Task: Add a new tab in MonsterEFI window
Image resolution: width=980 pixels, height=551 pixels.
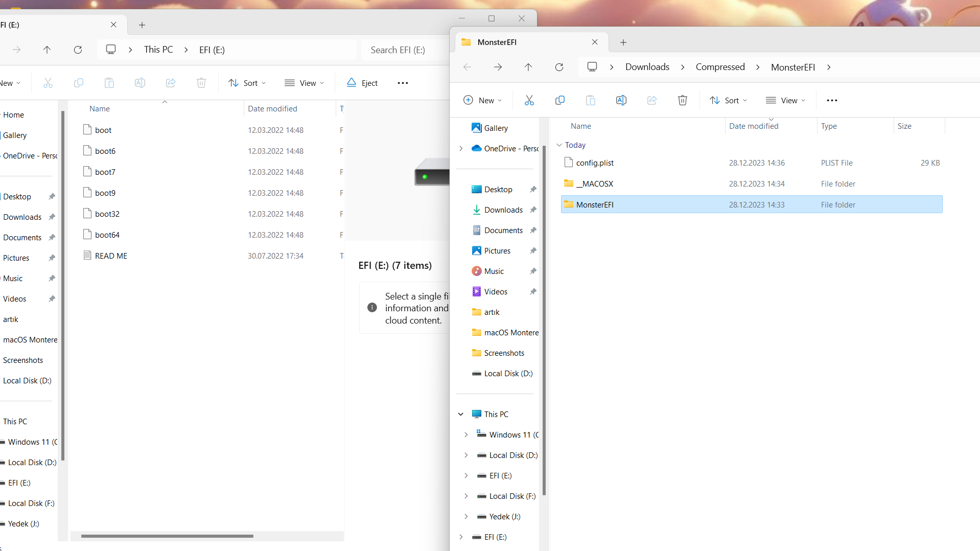Action: [x=623, y=42]
